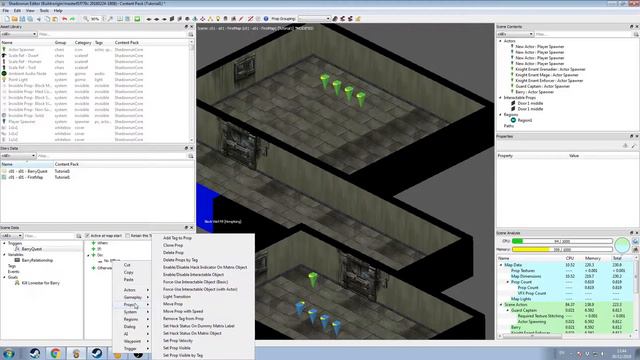
Task: Open the Edit menu
Action: point(17,11)
